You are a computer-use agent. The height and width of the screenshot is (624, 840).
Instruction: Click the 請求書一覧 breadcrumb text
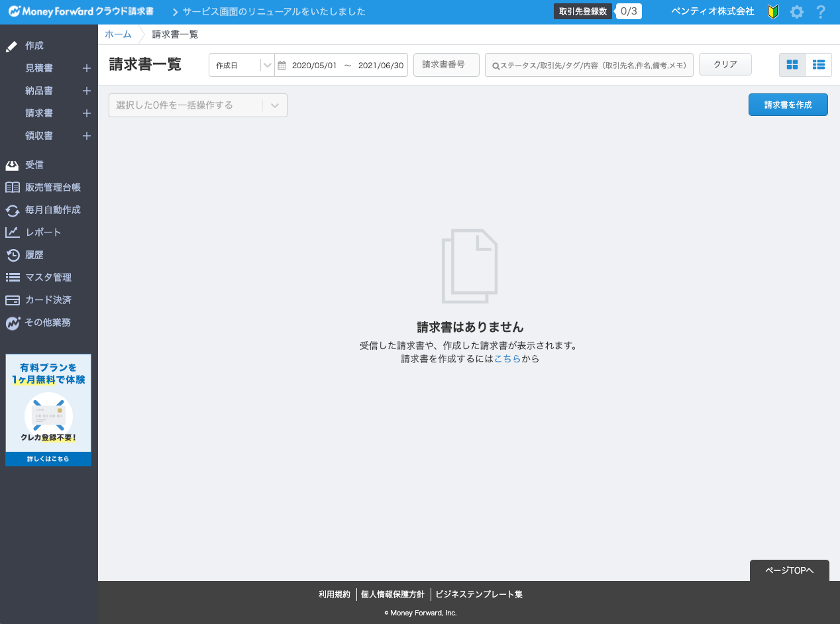click(175, 34)
